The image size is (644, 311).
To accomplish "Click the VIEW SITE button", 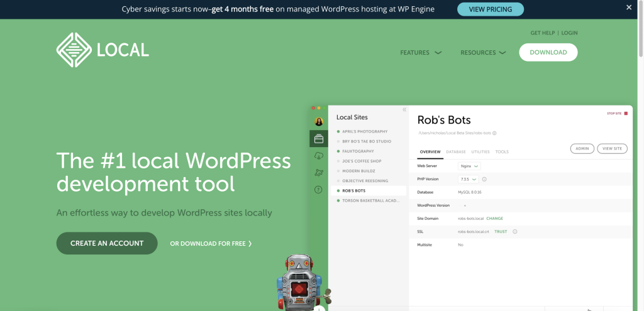I will [x=612, y=148].
